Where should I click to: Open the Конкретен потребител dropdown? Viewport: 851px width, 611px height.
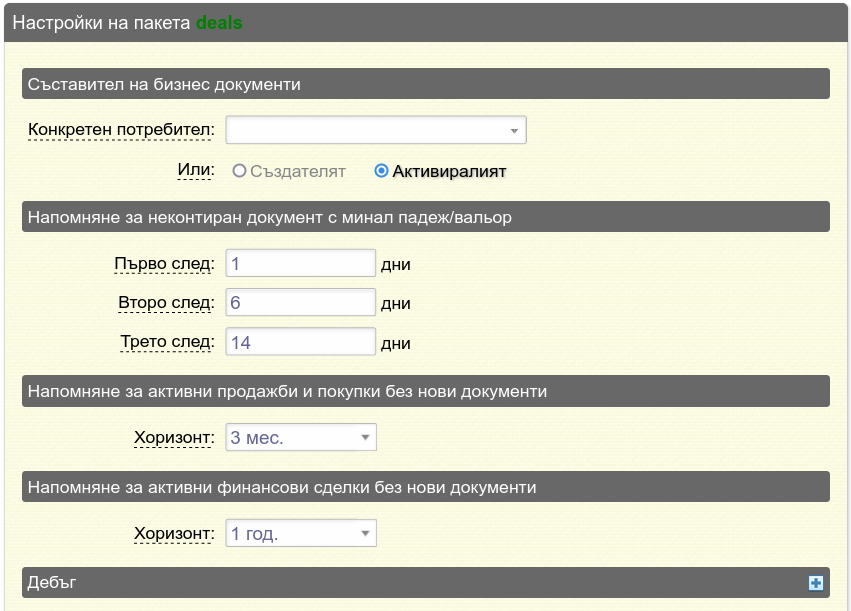coord(376,130)
